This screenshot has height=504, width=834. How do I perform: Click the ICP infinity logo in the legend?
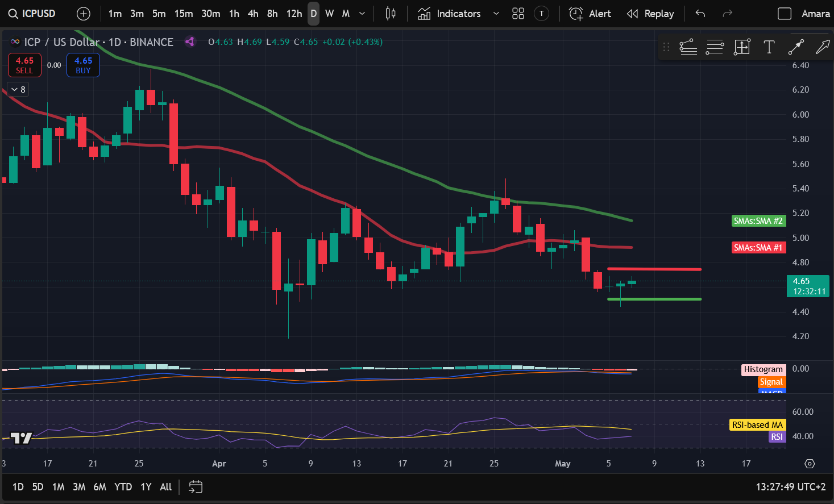pos(15,42)
